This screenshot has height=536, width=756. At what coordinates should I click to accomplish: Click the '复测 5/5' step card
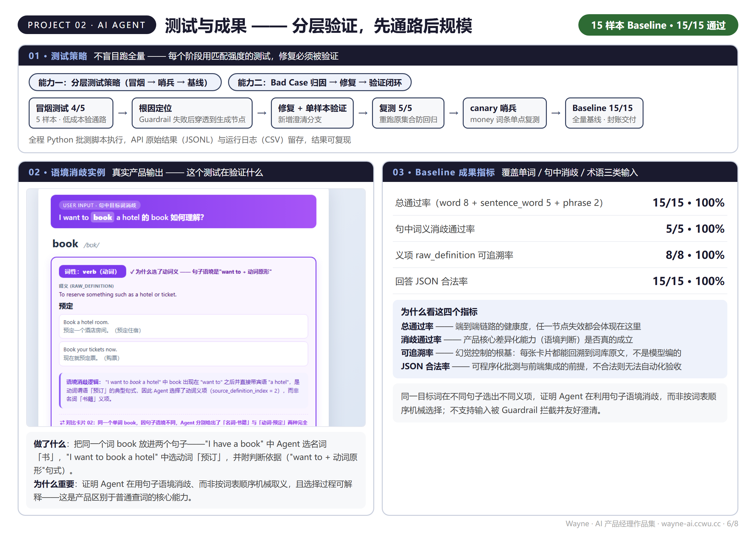click(x=408, y=113)
